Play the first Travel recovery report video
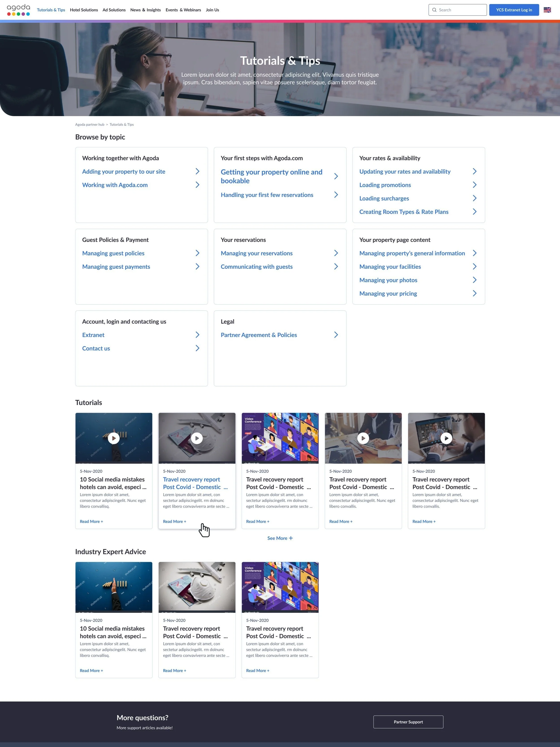 197,438
